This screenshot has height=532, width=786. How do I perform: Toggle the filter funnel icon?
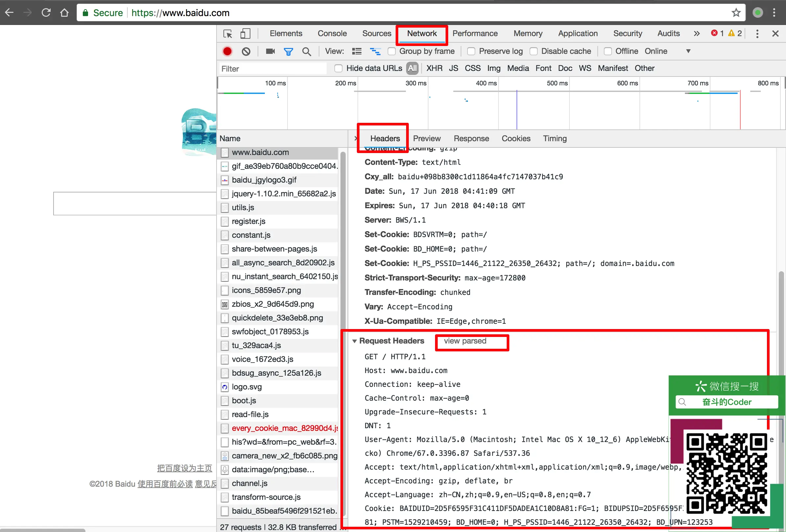288,52
